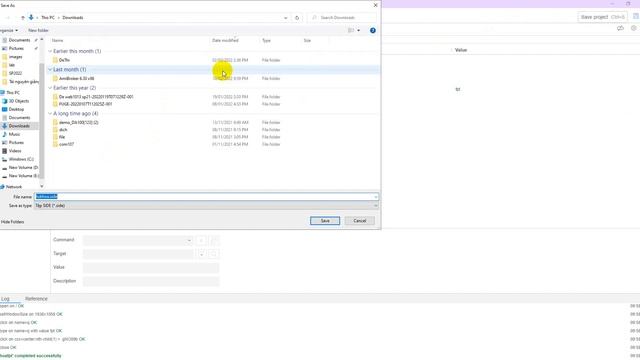Cancel the Save As dialog
Image resolution: width=640 pixels, height=360 pixels.
(360, 221)
